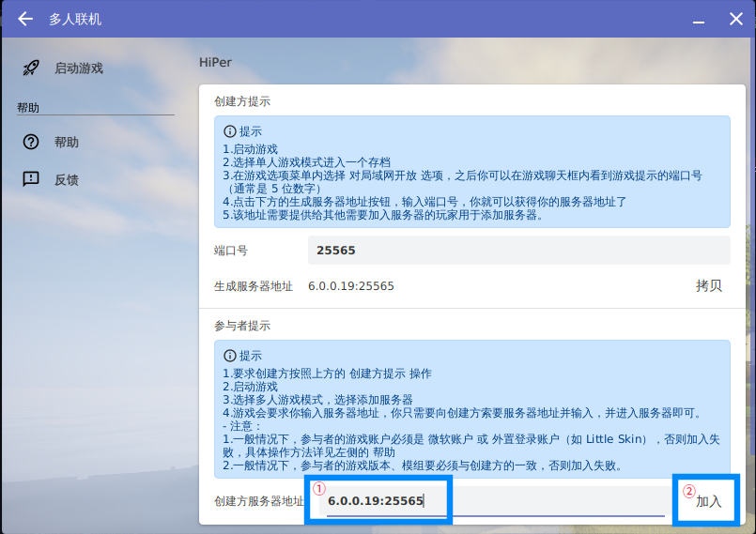Focus the 端口号 input field
The height and width of the screenshot is (534, 756).
point(518,251)
